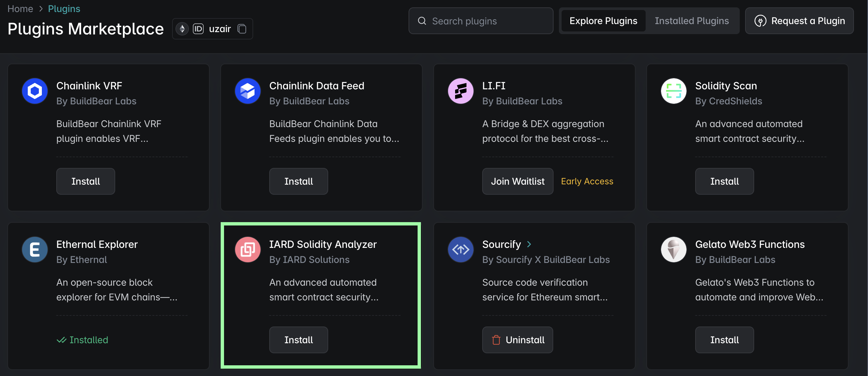This screenshot has height=376, width=868.
Task: Click the magnifier icon in search box
Action: click(x=422, y=21)
